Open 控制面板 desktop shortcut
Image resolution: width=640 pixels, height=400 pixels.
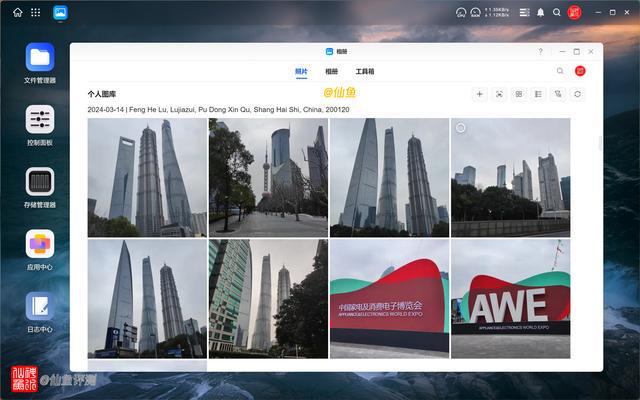[40, 126]
